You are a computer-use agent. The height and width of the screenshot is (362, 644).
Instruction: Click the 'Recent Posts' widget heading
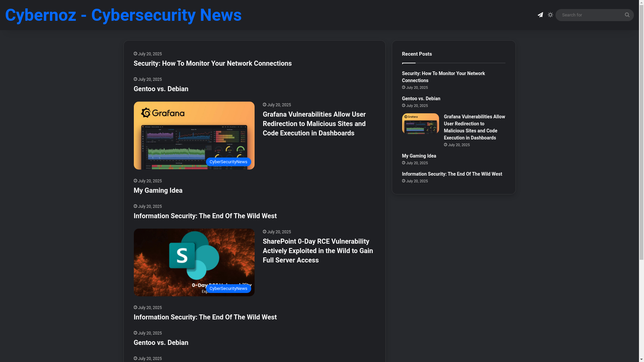click(x=417, y=54)
